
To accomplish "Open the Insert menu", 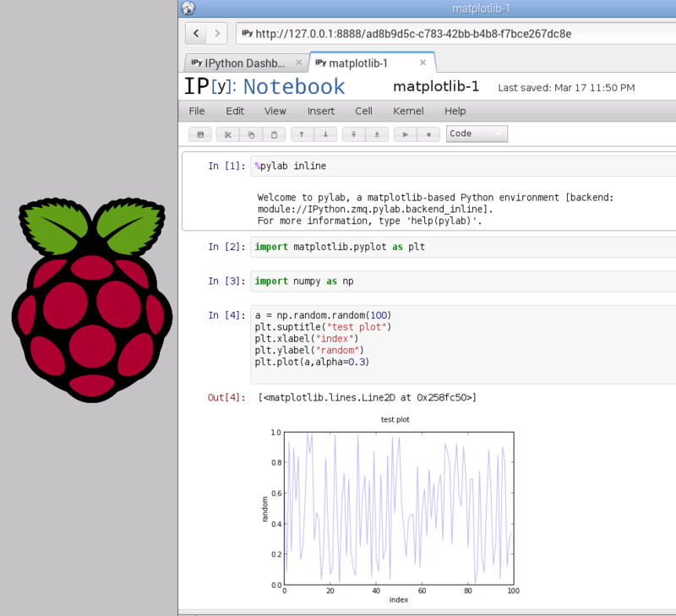I will click(x=321, y=112).
